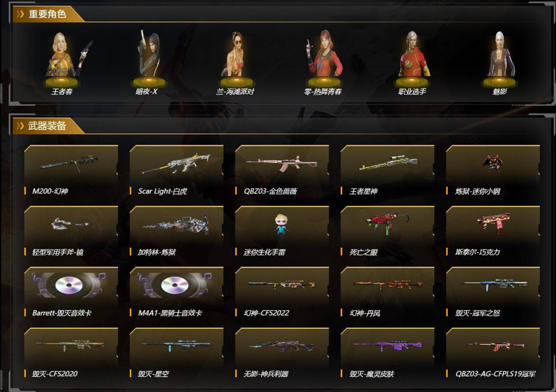Select the 炼狱-迷你小钢 item icon
The width and height of the screenshot is (556, 392).
point(492,164)
